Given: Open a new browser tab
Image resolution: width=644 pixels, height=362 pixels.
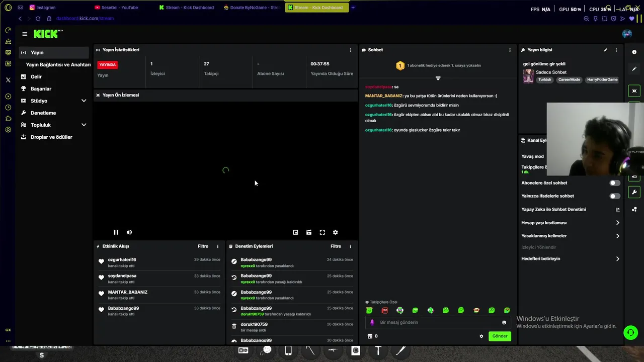Looking at the screenshot, I should coord(353,8).
